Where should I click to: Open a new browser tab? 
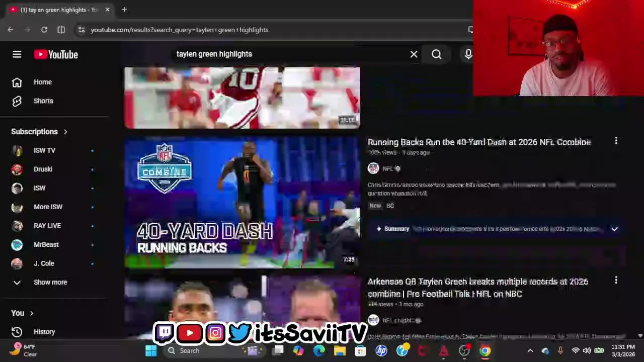[x=124, y=10]
